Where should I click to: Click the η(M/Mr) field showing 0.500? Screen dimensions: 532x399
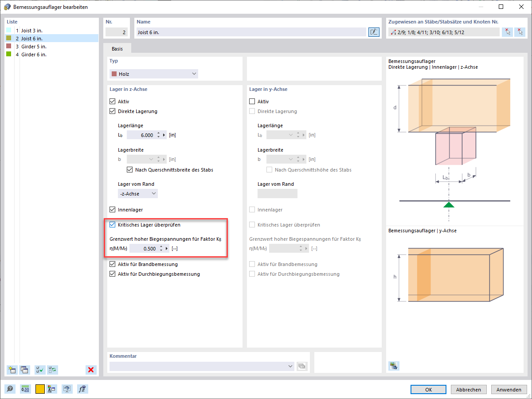click(144, 249)
